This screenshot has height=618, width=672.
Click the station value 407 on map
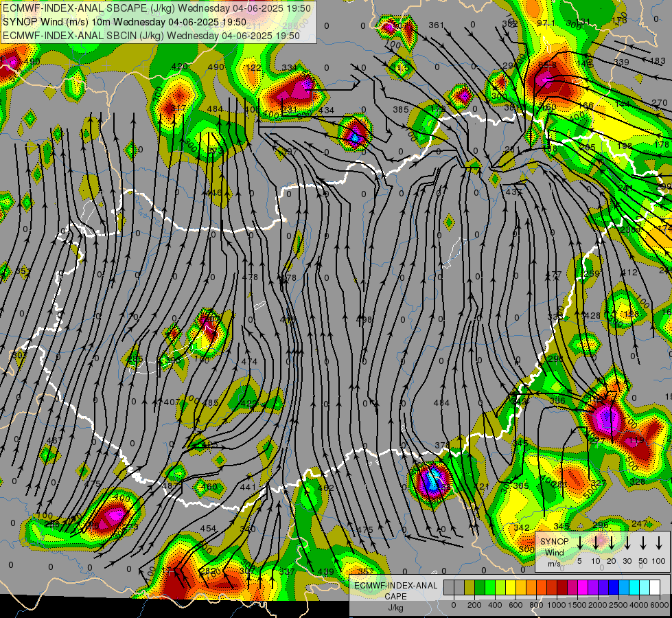[x=172, y=402]
